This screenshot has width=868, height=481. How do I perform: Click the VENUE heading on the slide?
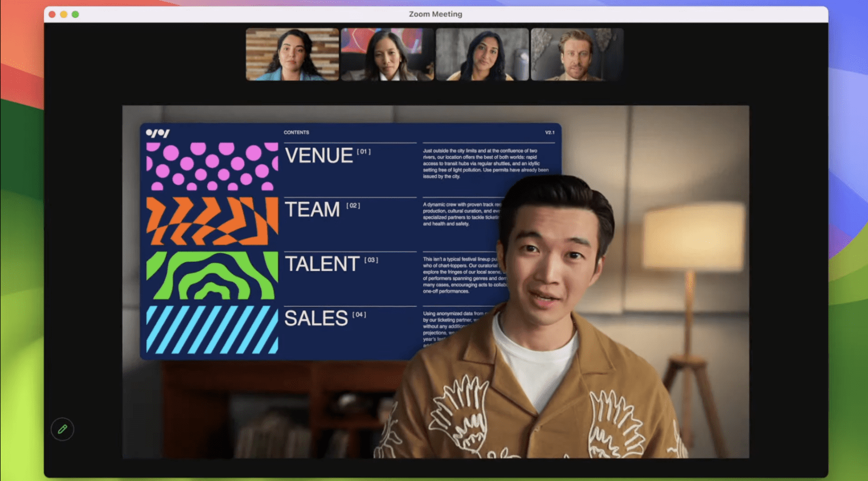[x=319, y=156]
